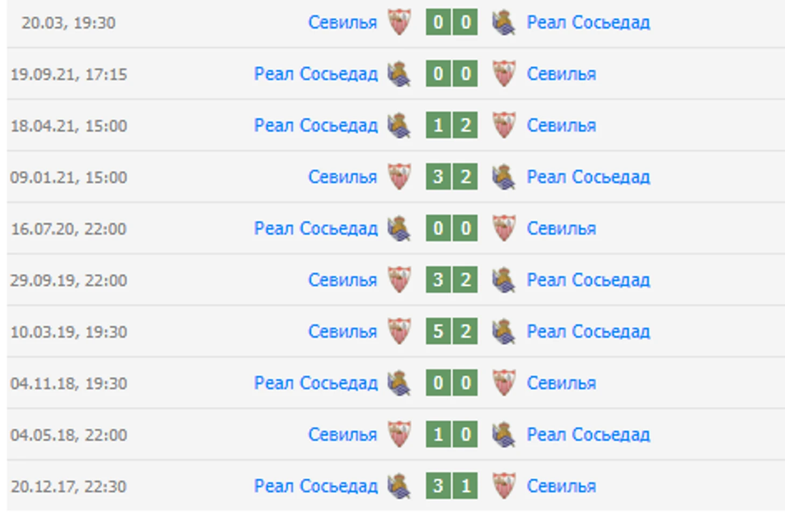Click Sevilla crest in the 20.12.17 row
785x532 pixels.
click(504, 486)
